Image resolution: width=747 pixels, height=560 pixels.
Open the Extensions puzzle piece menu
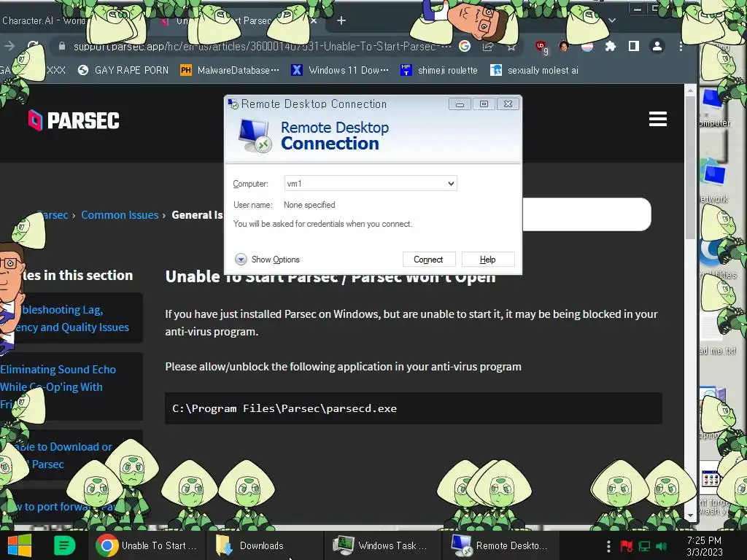point(611,46)
